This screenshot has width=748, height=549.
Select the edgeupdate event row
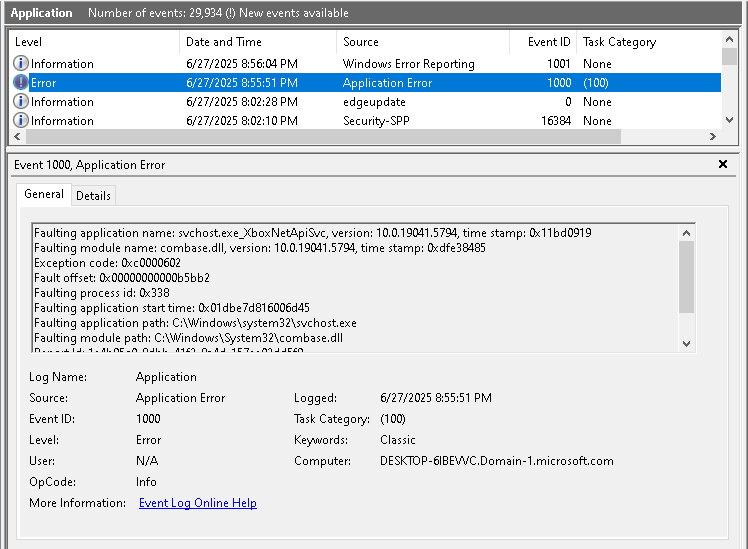(x=365, y=102)
